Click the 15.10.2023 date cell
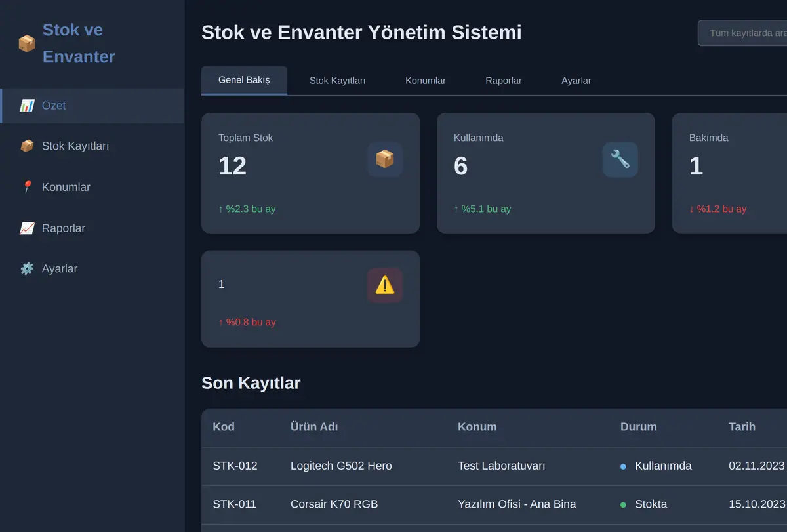 (x=757, y=504)
